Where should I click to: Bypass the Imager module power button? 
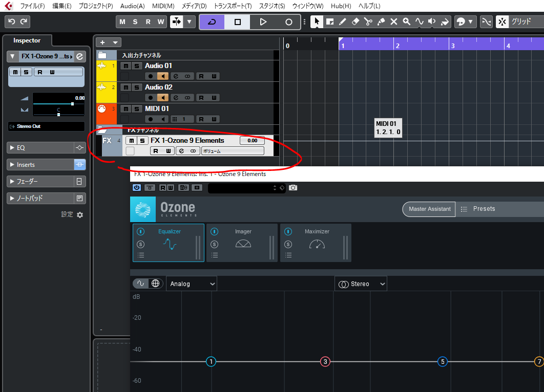pos(215,231)
